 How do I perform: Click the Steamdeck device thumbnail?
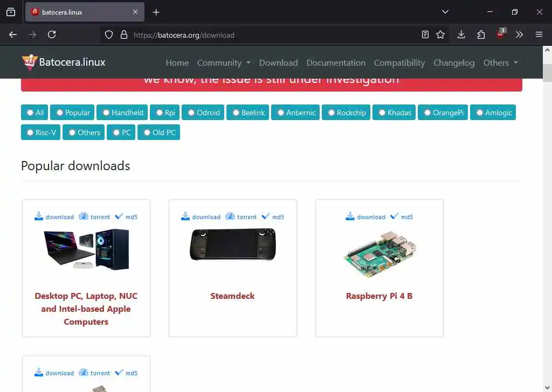[233, 244]
